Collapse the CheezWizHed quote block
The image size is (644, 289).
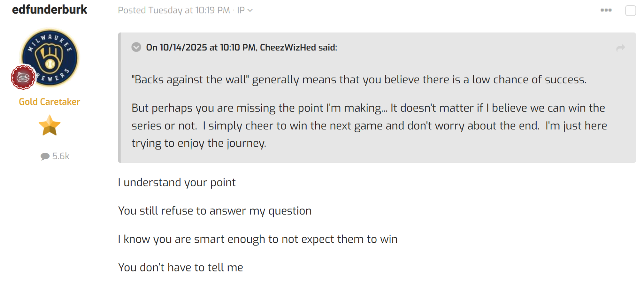(136, 47)
